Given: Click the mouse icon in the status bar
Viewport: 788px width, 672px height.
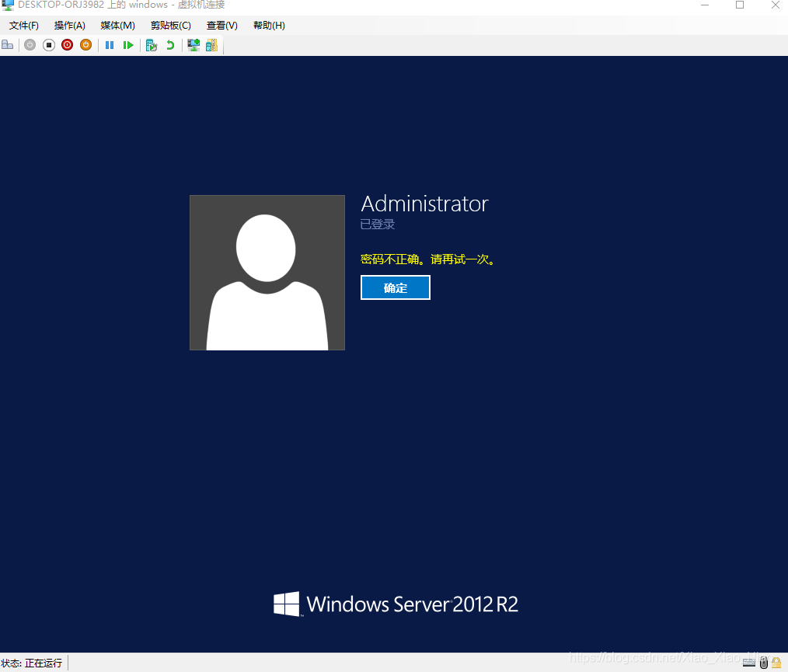Looking at the screenshot, I should [763, 662].
